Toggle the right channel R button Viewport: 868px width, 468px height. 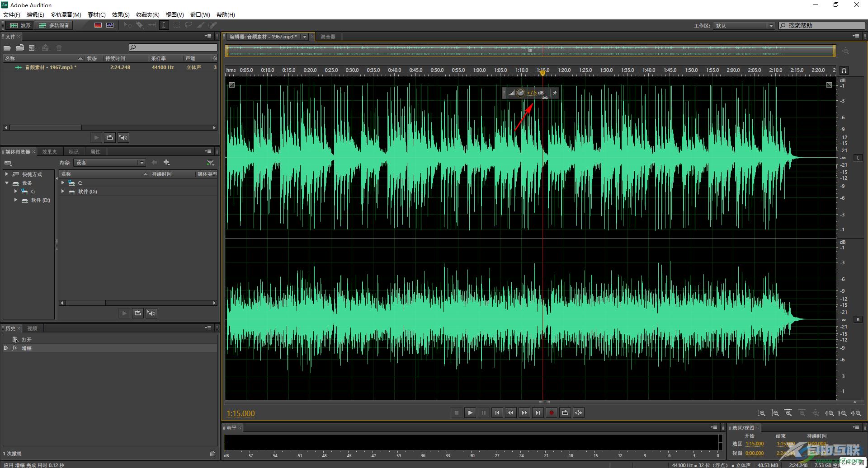858,319
